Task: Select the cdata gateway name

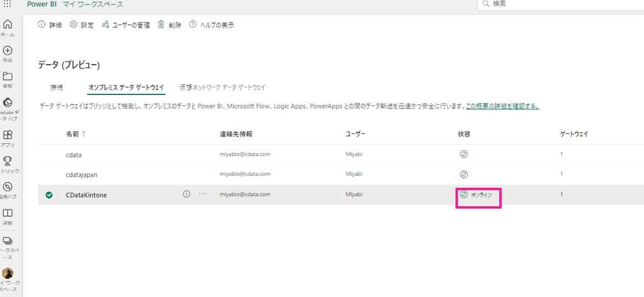Action: 73,155
